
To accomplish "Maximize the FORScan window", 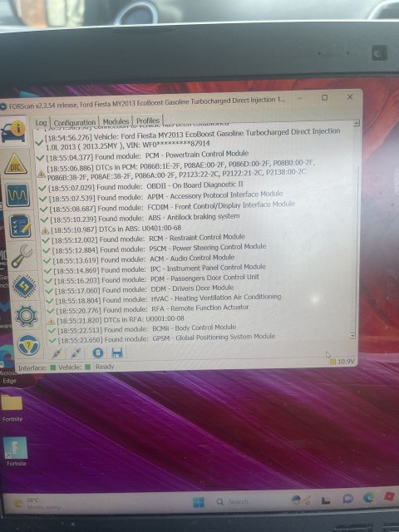I will tap(325, 98).
